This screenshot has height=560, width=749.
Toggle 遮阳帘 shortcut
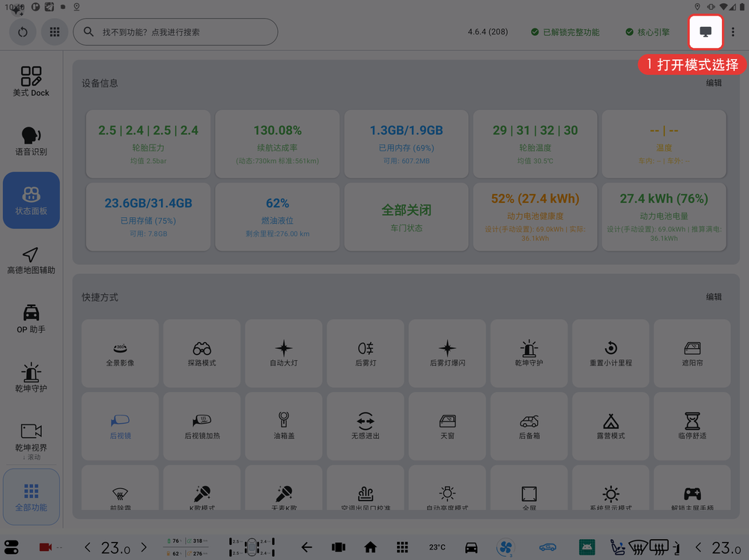tap(692, 353)
